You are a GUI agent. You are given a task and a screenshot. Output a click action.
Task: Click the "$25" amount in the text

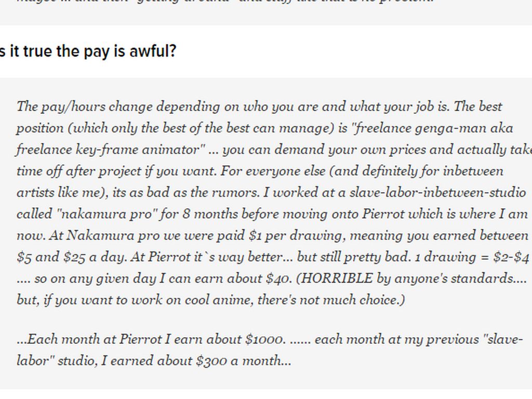[75, 257]
